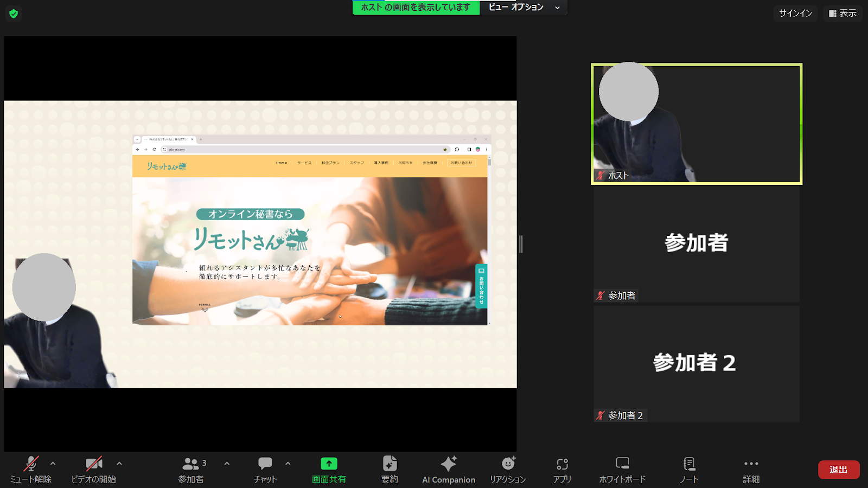The image size is (868, 488).
Task: Click Home in shared website navigation
Action: pyautogui.click(x=282, y=163)
